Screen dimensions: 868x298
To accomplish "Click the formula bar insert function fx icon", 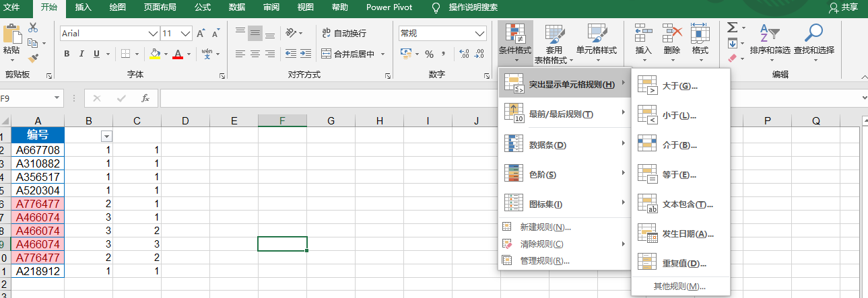I will 145,98.
